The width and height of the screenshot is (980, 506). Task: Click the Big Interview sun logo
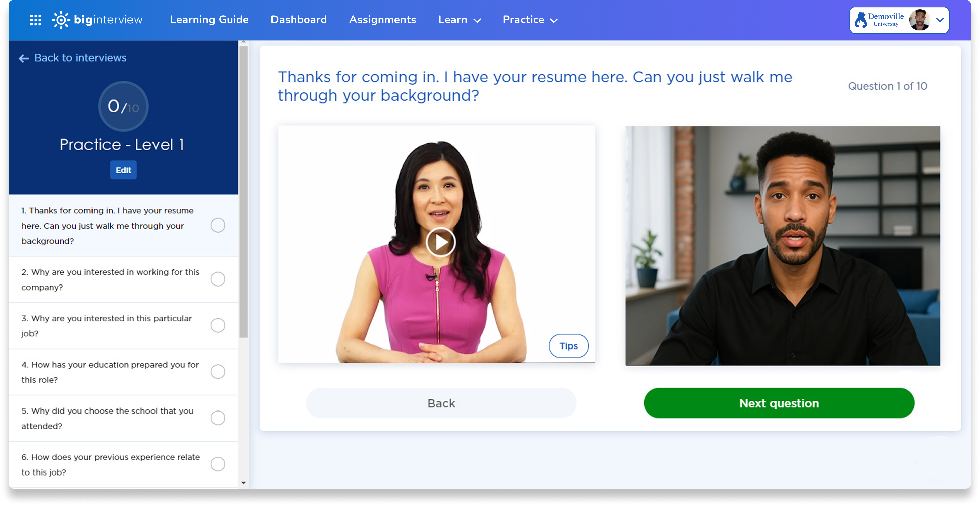(61, 20)
